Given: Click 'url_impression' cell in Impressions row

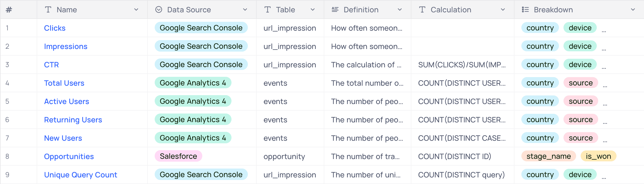Looking at the screenshot, I should 290,46.
